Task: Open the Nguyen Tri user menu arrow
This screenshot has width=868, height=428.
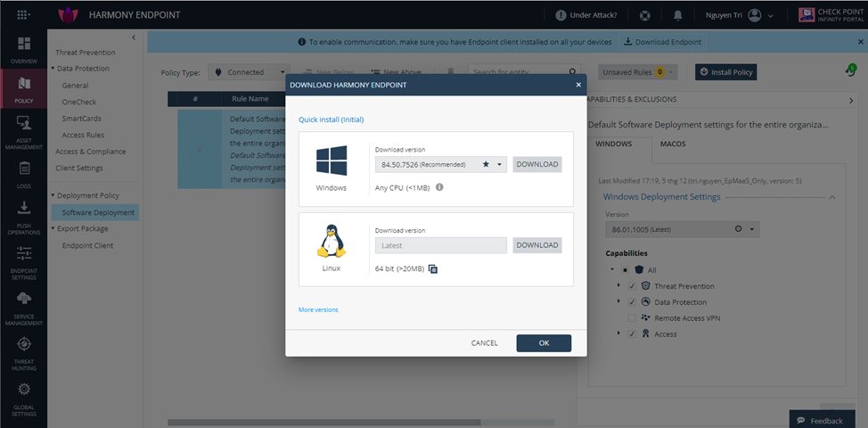Action: (771, 15)
